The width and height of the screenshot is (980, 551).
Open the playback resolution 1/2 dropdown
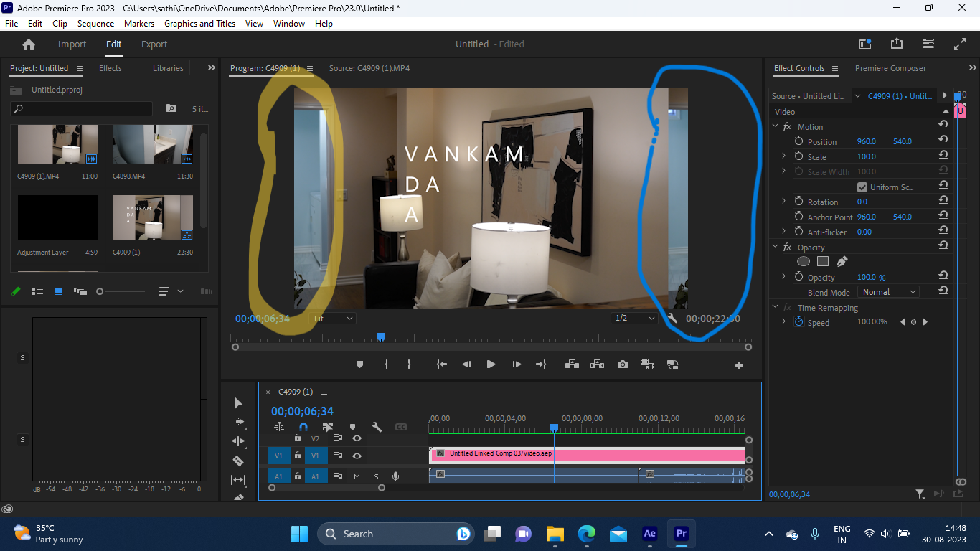pyautogui.click(x=634, y=318)
